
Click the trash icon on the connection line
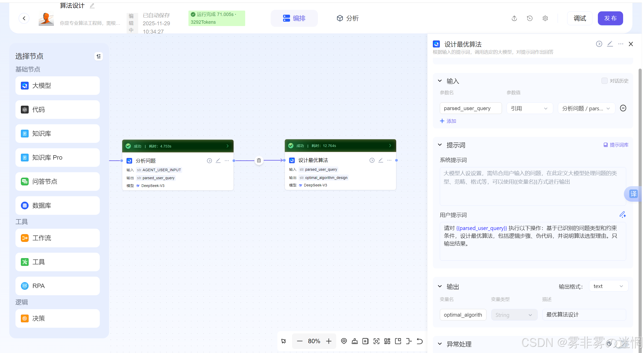259,160
